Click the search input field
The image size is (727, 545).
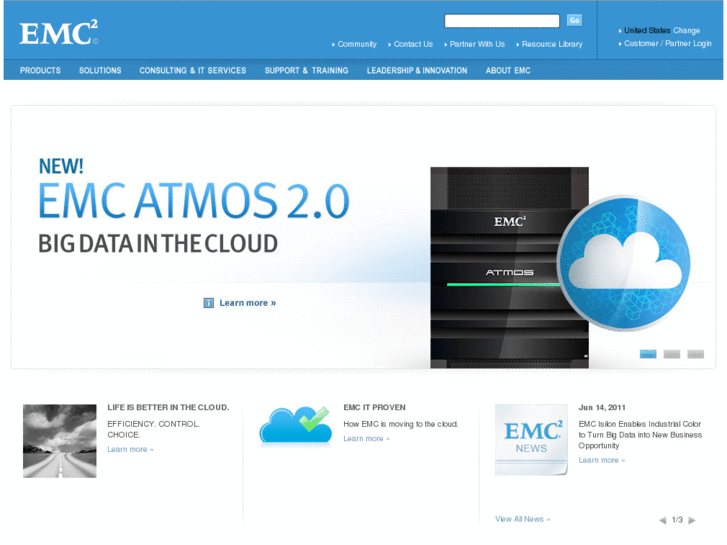pos(502,21)
